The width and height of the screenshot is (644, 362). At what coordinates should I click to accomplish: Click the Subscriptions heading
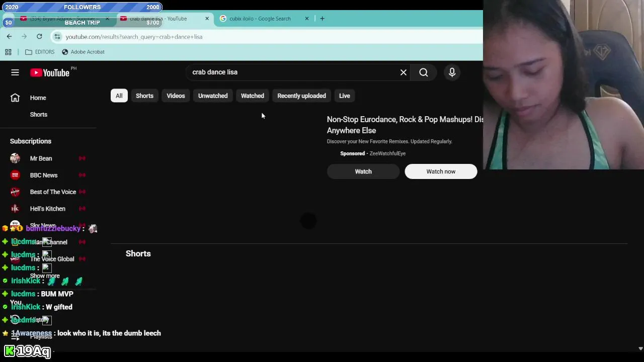(31, 141)
